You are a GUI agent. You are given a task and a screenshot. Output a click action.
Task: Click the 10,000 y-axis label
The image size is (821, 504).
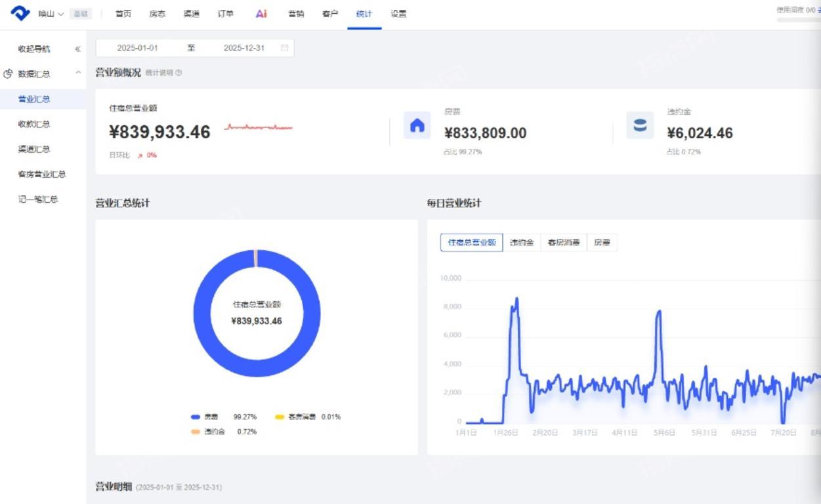coord(451,278)
